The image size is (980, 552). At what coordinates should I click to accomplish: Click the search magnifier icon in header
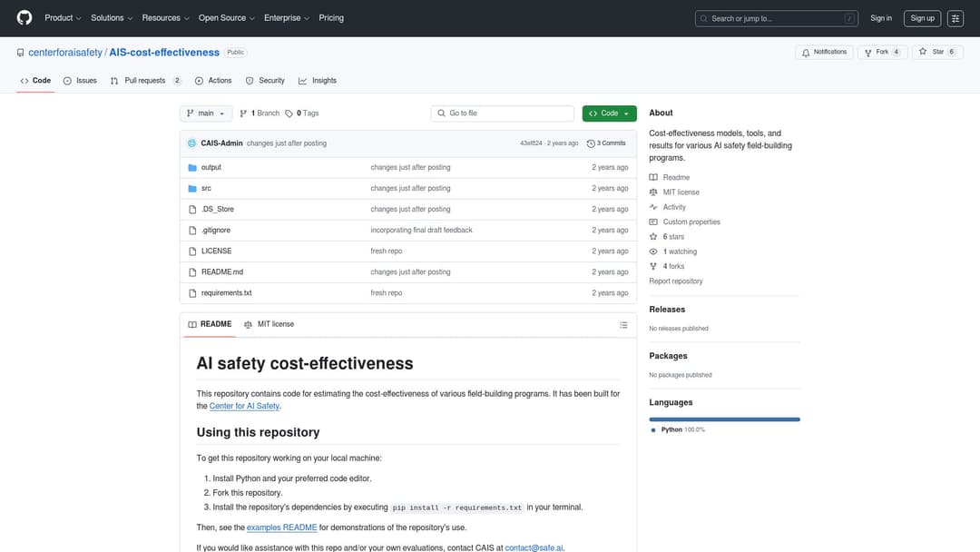pos(704,19)
